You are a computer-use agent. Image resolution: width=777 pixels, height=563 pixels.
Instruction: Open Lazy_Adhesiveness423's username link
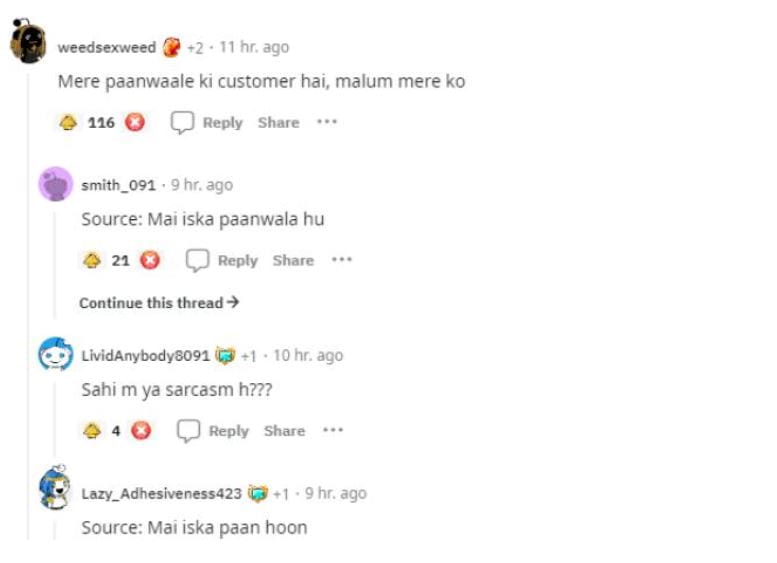coord(162,494)
